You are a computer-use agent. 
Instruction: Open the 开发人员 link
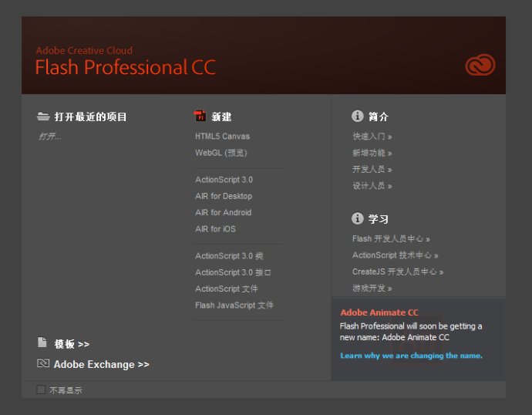[x=372, y=169]
